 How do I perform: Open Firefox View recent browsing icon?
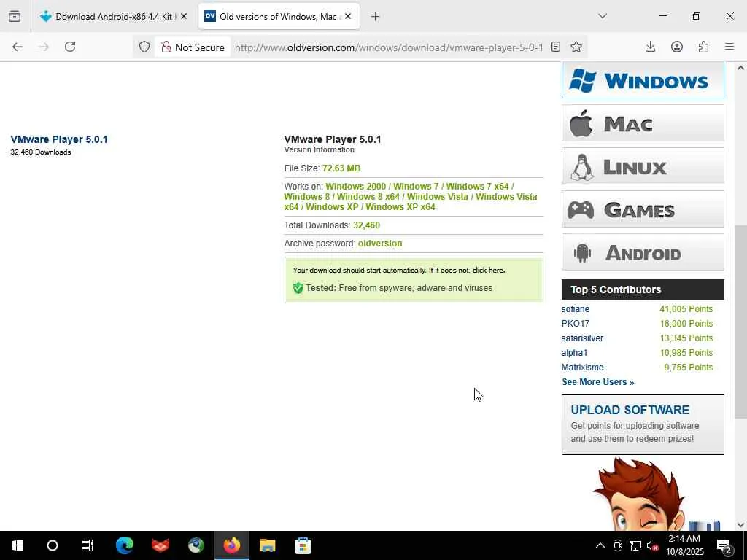15,17
